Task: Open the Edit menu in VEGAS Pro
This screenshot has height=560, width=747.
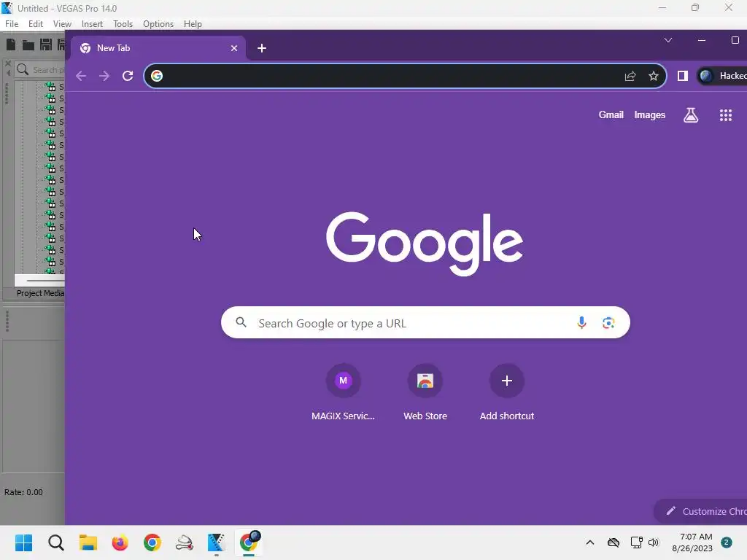Action: (35, 24)
